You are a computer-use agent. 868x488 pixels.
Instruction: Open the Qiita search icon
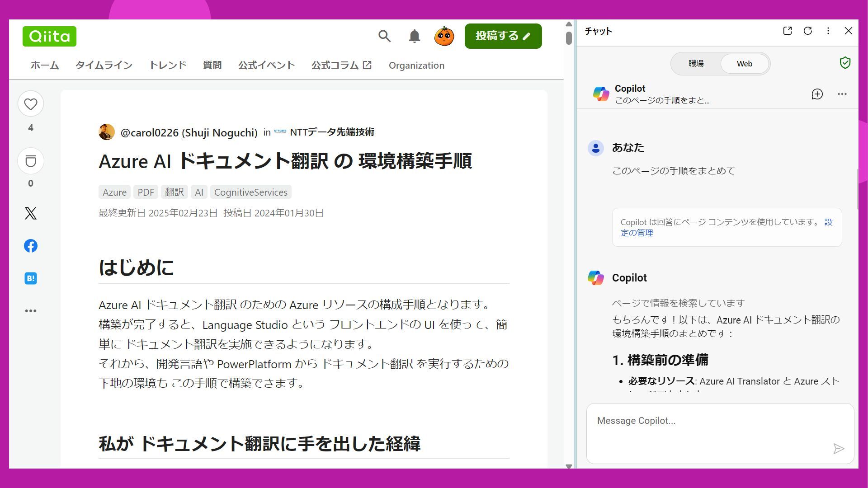pyautogui.click(x=384, y=36)
